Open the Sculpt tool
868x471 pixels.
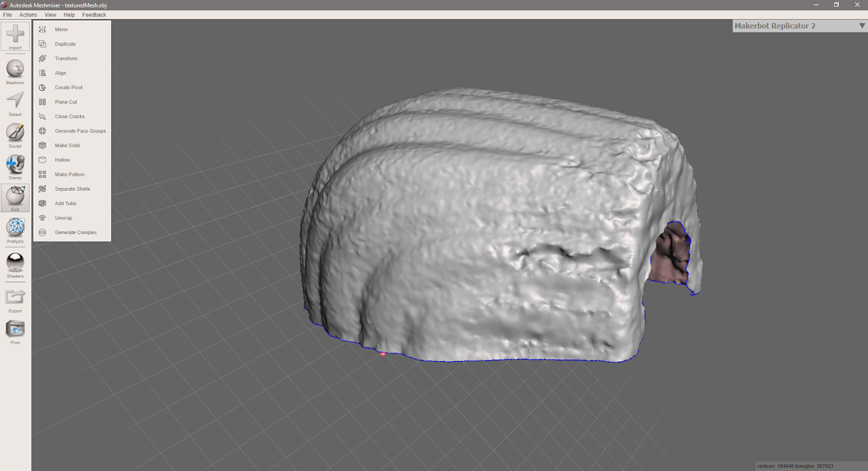pos(15,133)
